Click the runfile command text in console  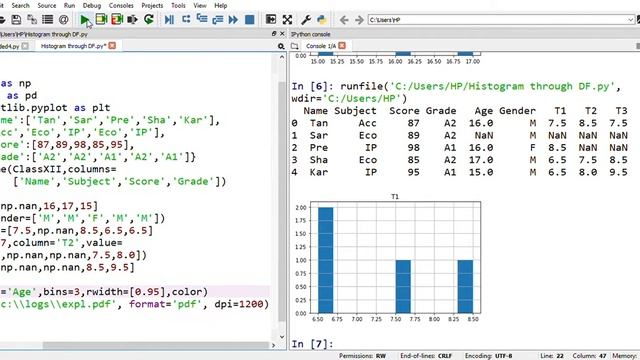(x=456, y=92)
